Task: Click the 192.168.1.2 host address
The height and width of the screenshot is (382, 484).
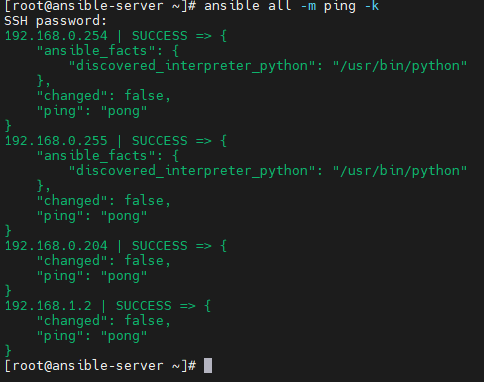Action: click(x=48, y=306)
